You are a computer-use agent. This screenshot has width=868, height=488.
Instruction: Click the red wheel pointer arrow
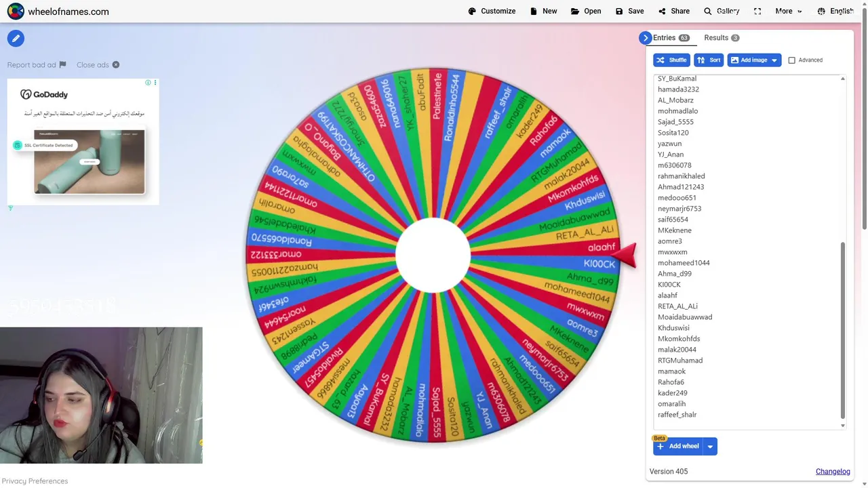pyautogui.click(x=625, y=256)
